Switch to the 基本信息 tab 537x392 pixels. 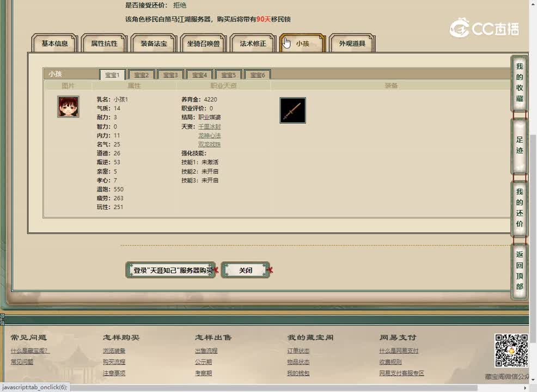[x=55, y=44]
